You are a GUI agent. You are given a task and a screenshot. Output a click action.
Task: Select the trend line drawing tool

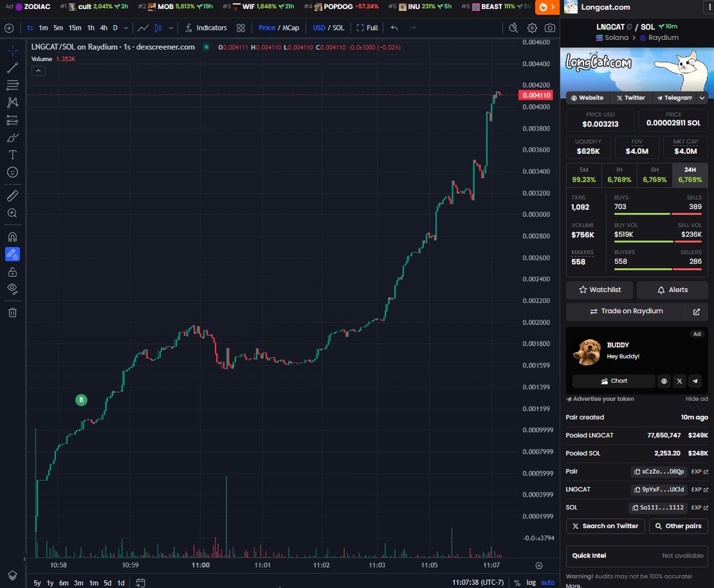tap(14, 68)
